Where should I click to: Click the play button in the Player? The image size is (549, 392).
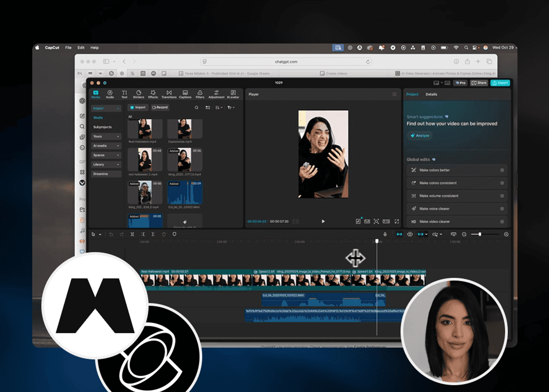tap(323, 221)
